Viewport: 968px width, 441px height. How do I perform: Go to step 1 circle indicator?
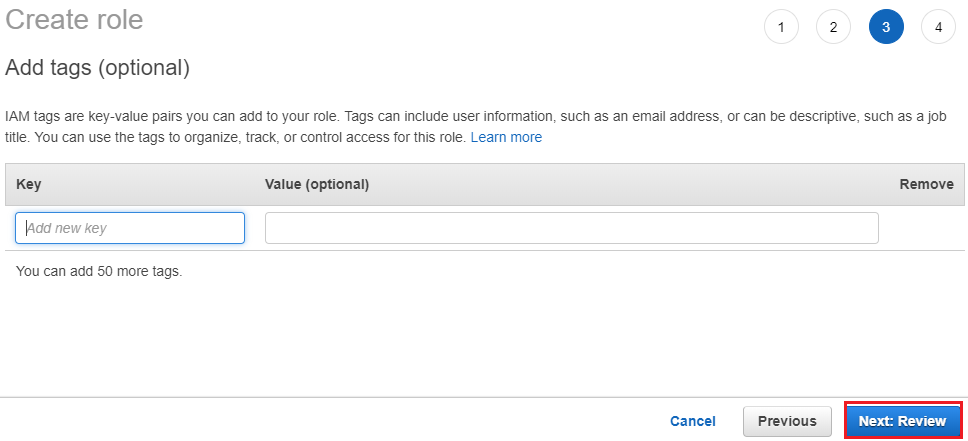[781, 27]
